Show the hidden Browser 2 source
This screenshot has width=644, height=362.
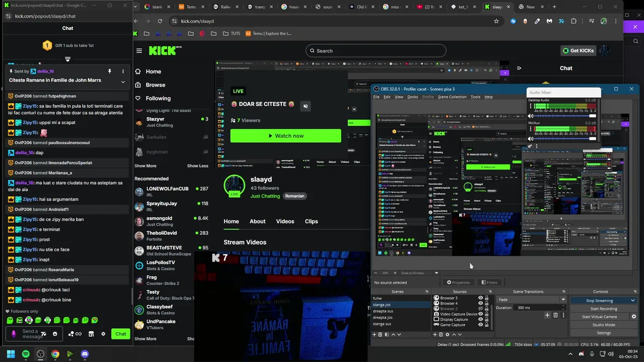(x=480, y=309)
